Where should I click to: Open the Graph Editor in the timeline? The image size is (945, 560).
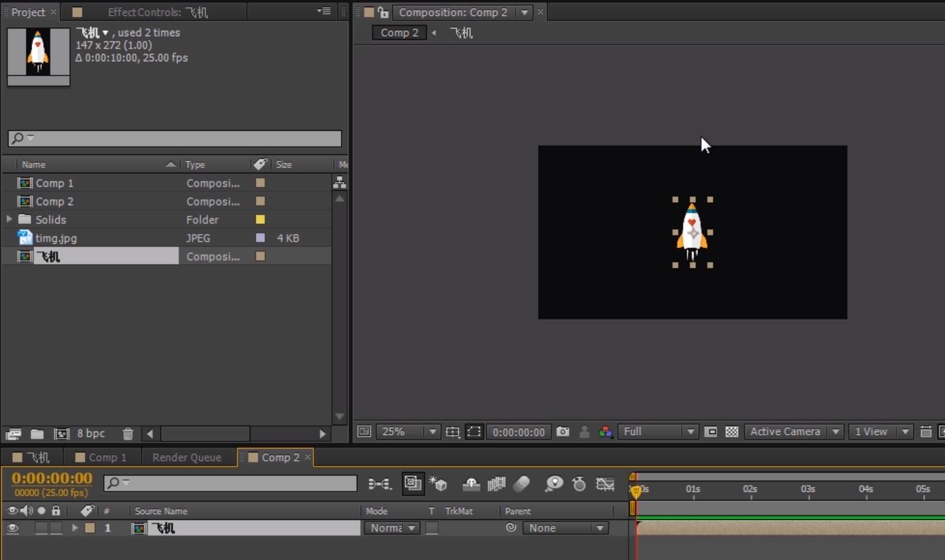click(605, 483)
